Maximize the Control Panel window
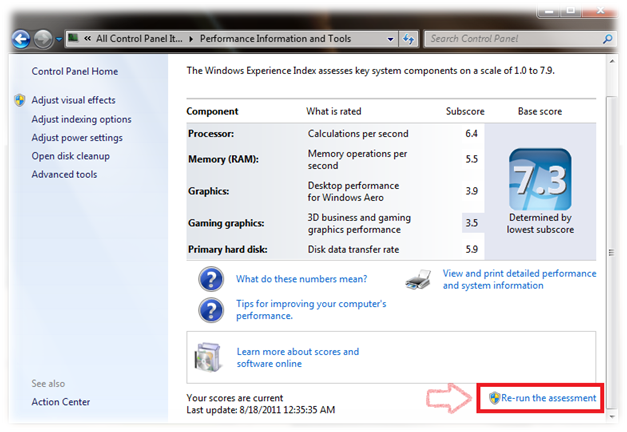The image size is (627, 432). [571, 11]
